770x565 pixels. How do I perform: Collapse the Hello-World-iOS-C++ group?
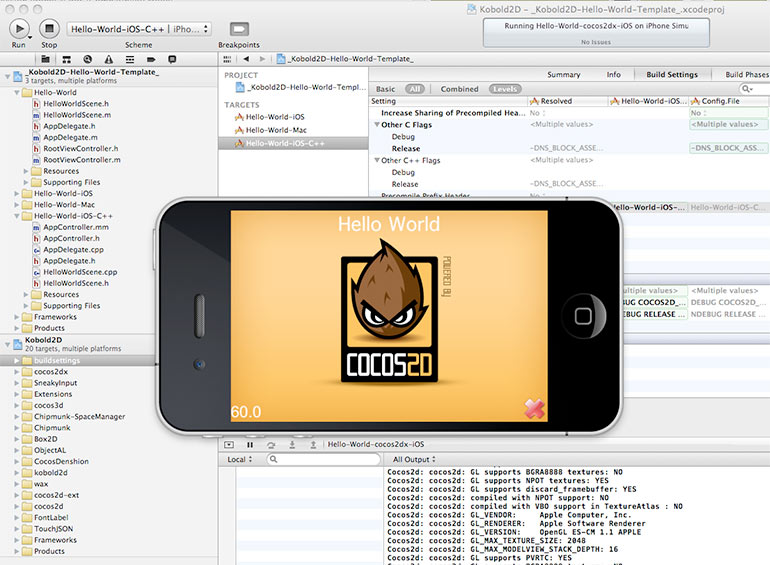tap(17, 216)
